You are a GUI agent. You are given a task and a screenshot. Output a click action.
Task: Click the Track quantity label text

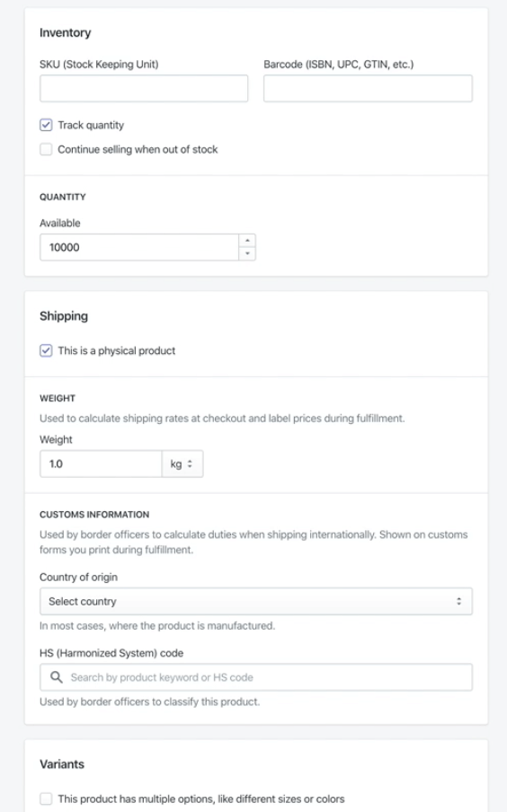pyautogui.click(x=91, y=125)
